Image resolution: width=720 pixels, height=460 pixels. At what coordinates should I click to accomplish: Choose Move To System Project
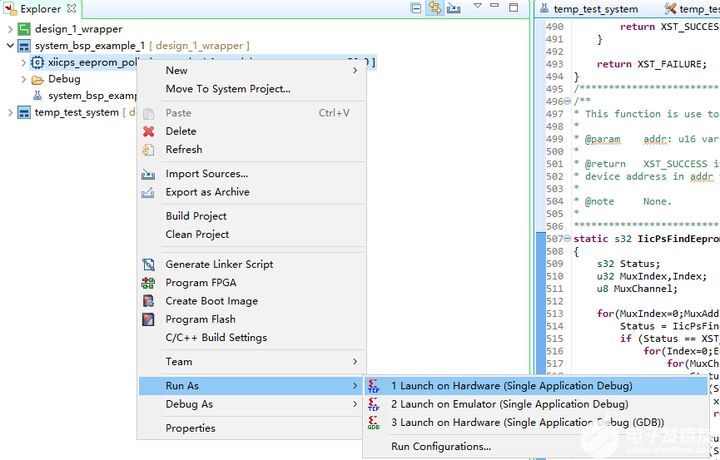(252, 89)
